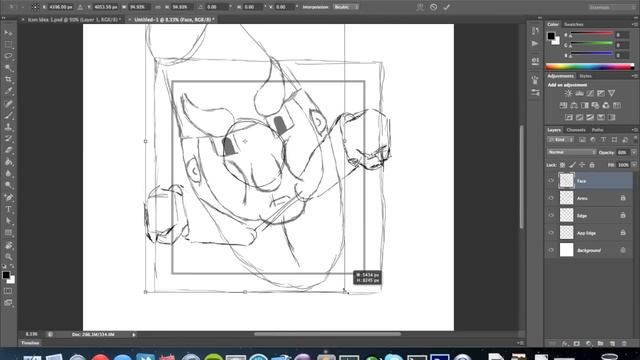Add an Exposure adjustment

coord(601,93)
